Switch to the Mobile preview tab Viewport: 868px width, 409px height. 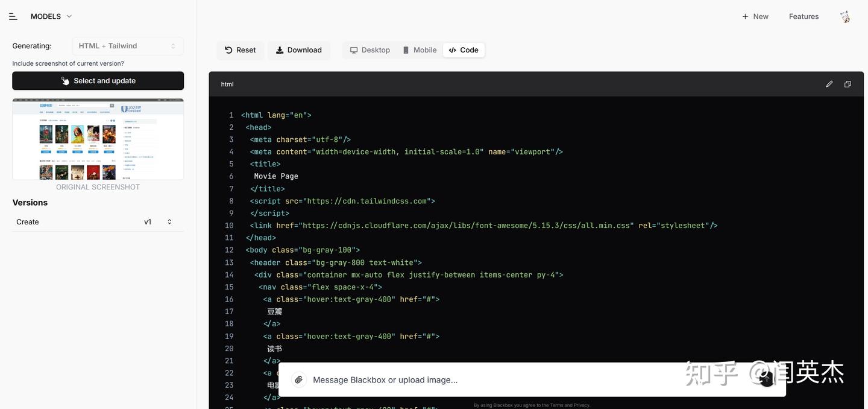420,50
